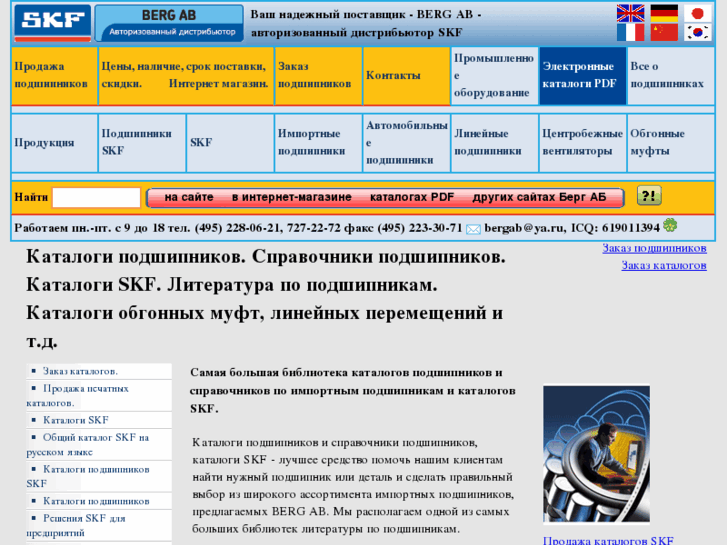This screenshot has width=727, height=545.
Task: Click the bearing catalog cover image
Action: coord(596,454)
